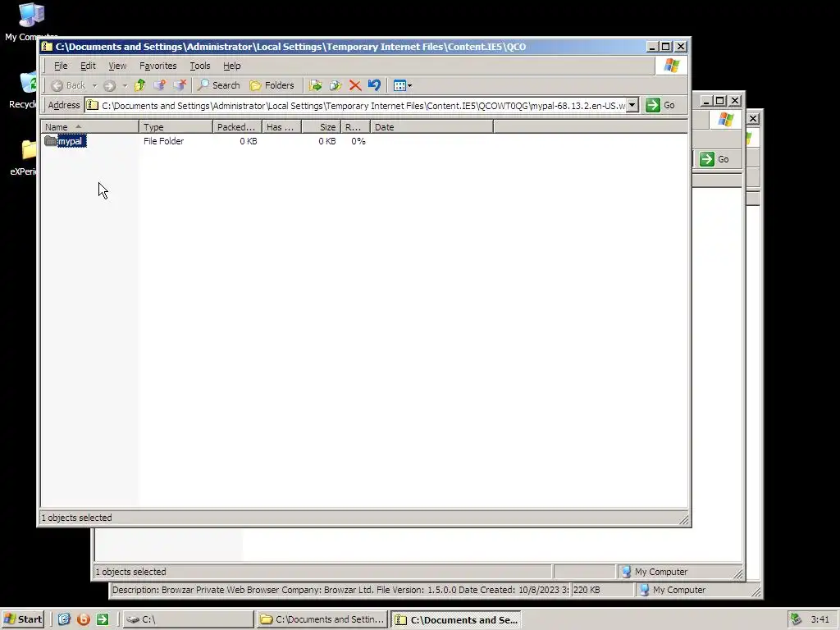Click the eXPerience desktop folder icon
This screenshot has height=630, width=840.
[x=29, y=149]
